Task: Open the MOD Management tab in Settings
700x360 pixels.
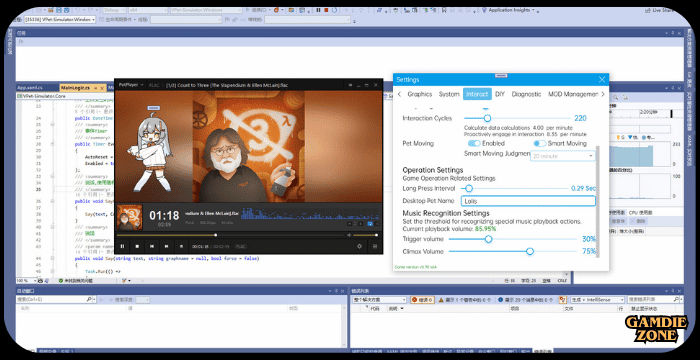Action: pyautogui.click(x=573, y=94)
